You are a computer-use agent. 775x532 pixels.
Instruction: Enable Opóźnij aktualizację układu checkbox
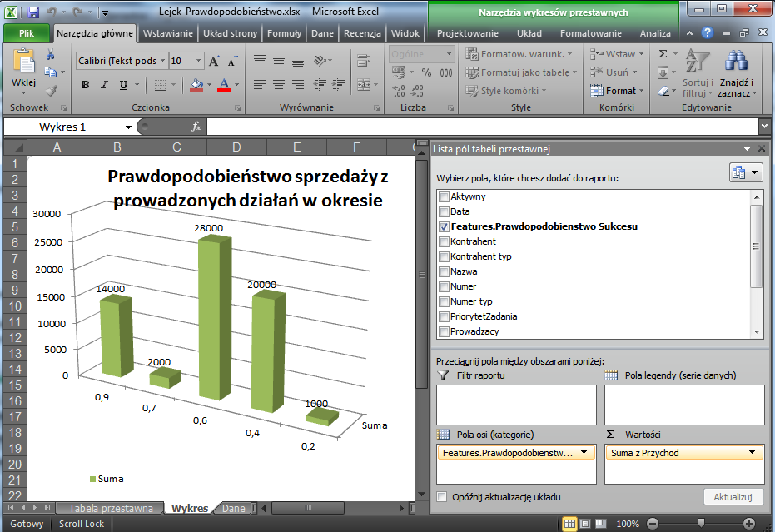pyautogui.click(x=442, y=497)
